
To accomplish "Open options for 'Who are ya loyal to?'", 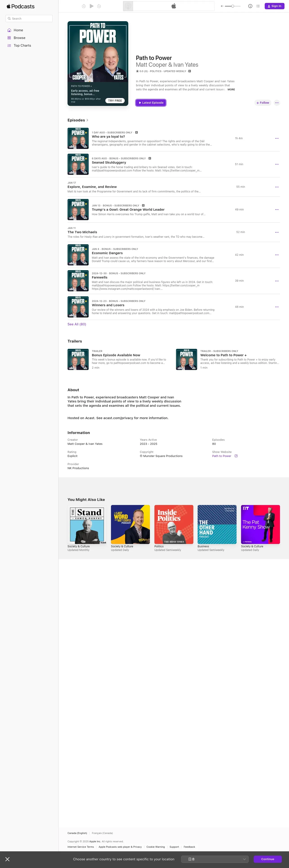I will pos(277,139).
